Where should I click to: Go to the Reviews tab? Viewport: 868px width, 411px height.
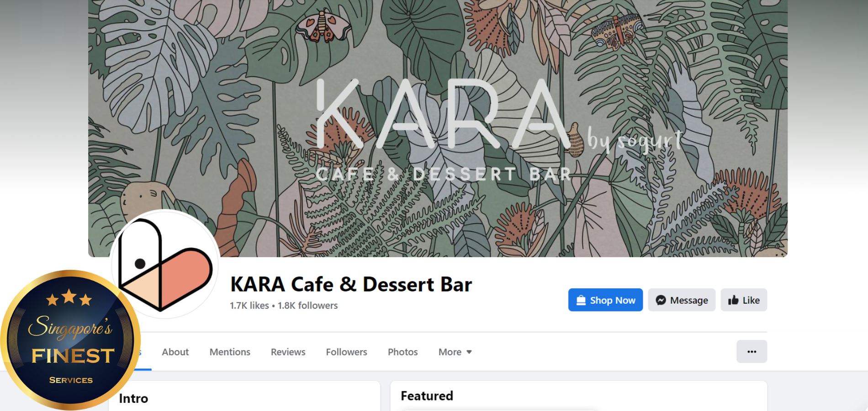(x=288, y=352)
